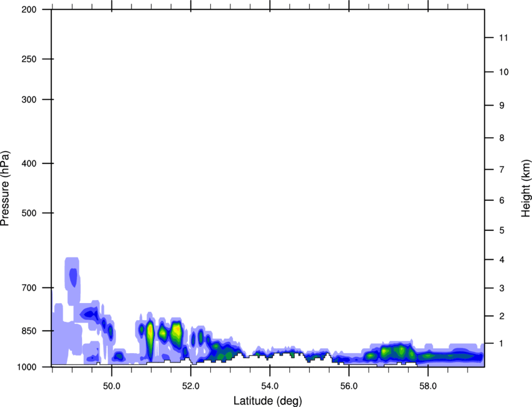Click the 'Height (km)' axis title
Image resolution: width=532 pixels, height=407 pixels.
[526, 188]
